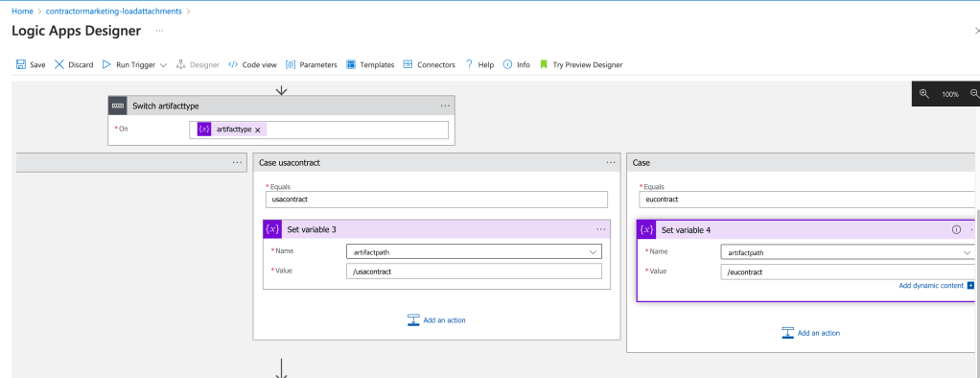The image size is (980, 378).
Task: Click the 100% zoom level
Action: (950, 94)
